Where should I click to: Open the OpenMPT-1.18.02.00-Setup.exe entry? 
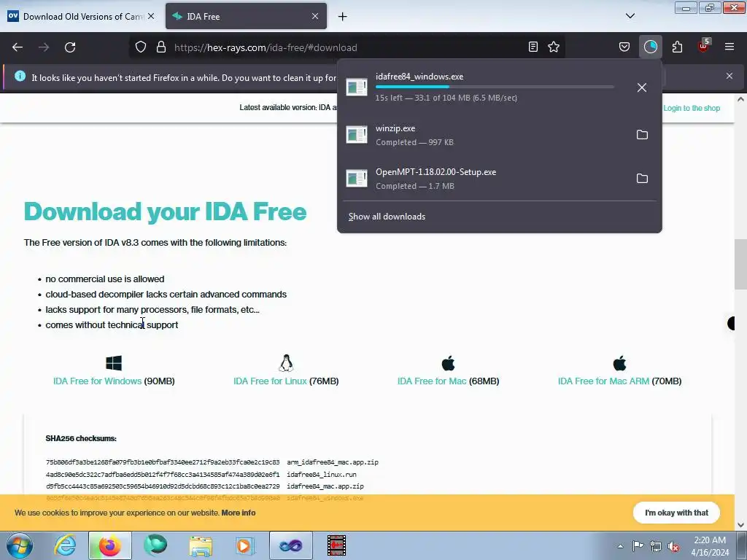point(485,179)
